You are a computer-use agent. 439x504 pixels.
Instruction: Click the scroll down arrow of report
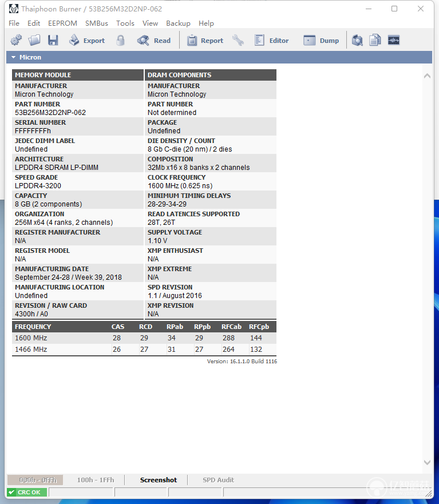point(427,463)
